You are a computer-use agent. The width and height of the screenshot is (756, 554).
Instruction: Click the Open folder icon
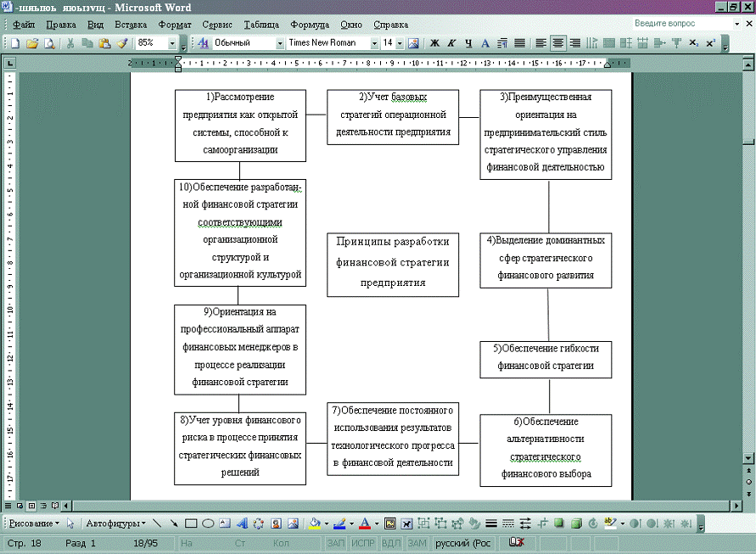[32, 42]
